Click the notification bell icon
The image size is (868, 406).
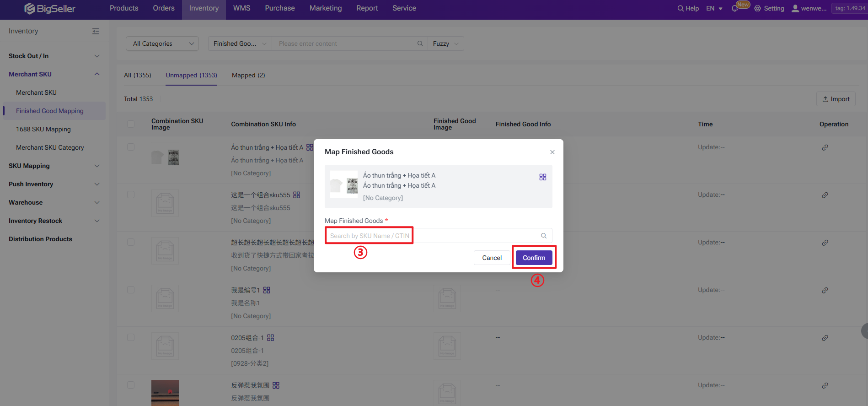point(734,9)
